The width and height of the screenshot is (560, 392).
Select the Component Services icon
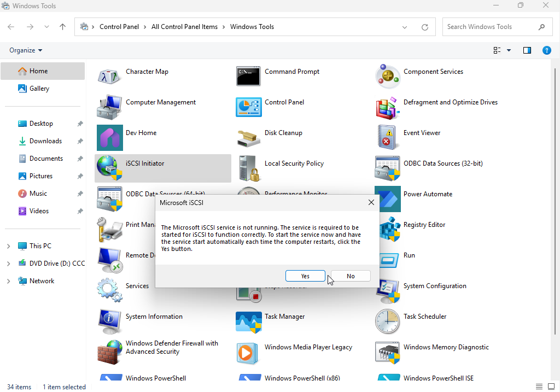387,76
